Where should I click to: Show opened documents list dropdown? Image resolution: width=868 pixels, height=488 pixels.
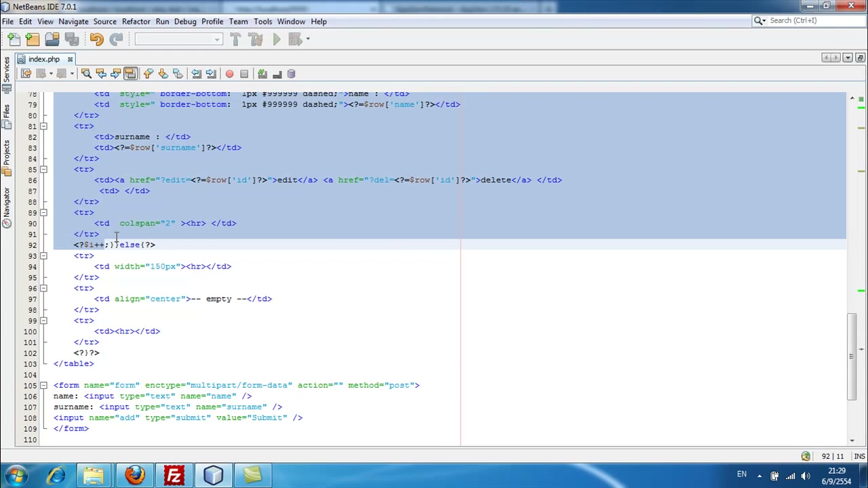pyautogui.click(x=848, y=58)
